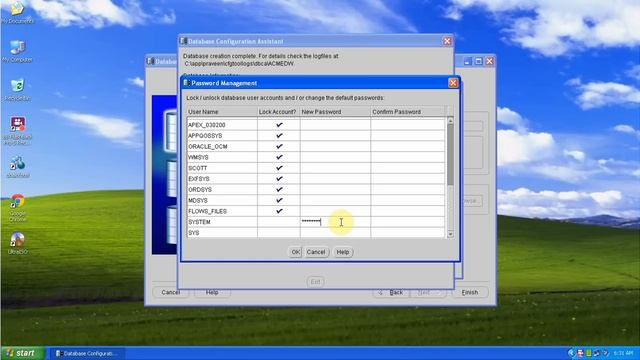Select the User Name column header
Screen dimensions: 640x360
(x=222, y=111)
